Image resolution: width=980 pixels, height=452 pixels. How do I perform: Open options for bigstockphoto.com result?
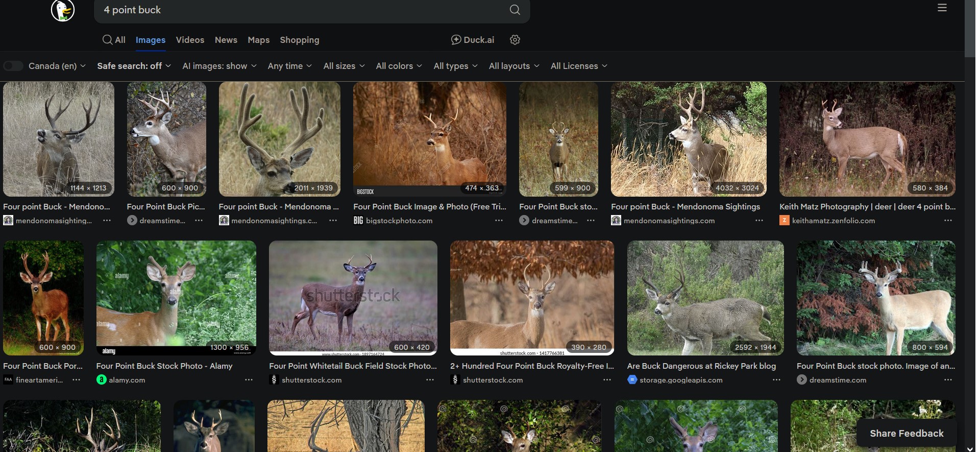pos(499,221)
